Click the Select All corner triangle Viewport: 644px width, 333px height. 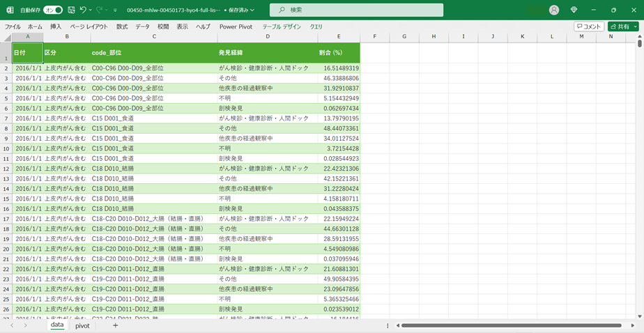(x=6, y=36)
